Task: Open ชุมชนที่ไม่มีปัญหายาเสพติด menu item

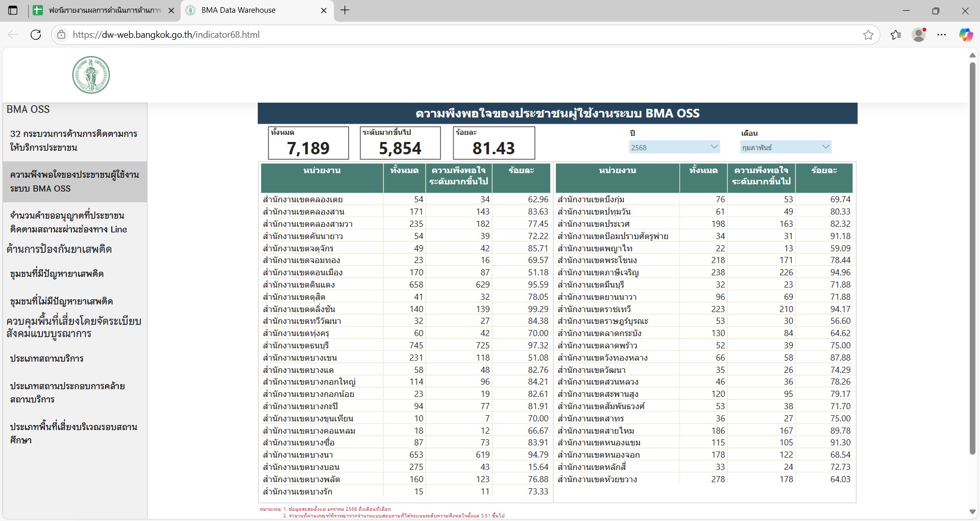Action: (x=75, y=301)
